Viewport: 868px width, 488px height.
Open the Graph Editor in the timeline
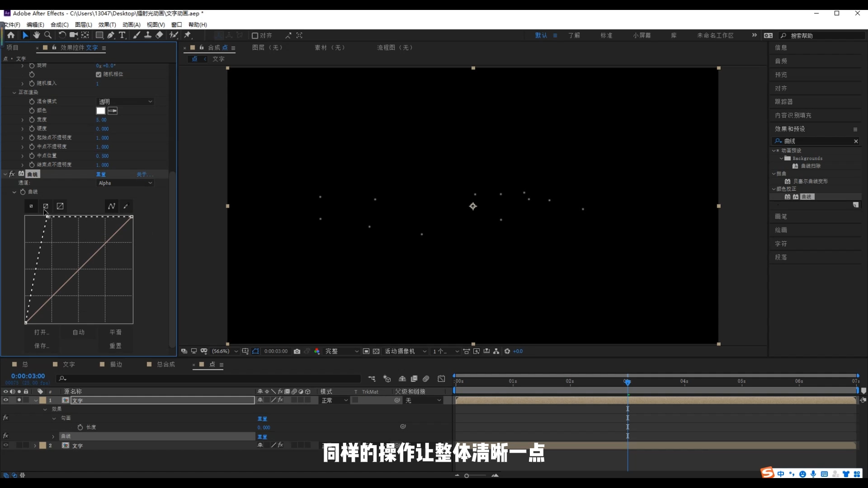coord(441,379)
